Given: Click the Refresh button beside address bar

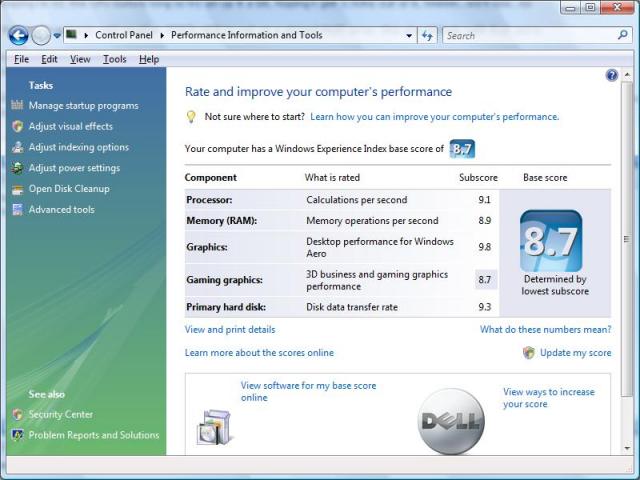Looking at the screenshot, I should click(427, 36).
